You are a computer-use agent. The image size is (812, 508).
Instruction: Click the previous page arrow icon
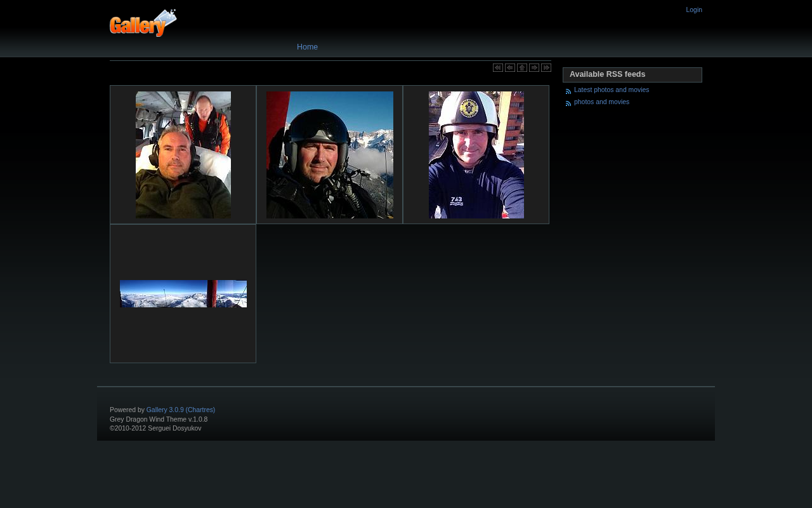tap(509, 68)
